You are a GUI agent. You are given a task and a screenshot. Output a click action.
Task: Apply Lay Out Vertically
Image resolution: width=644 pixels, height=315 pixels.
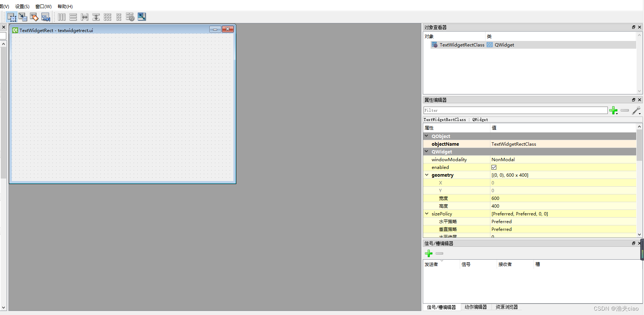pos(73,17)
